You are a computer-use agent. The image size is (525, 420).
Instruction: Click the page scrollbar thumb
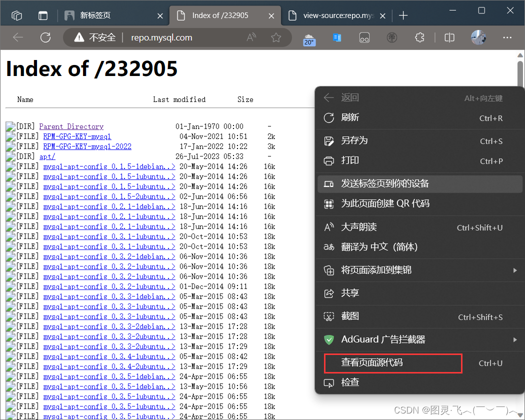coord(520,73)
